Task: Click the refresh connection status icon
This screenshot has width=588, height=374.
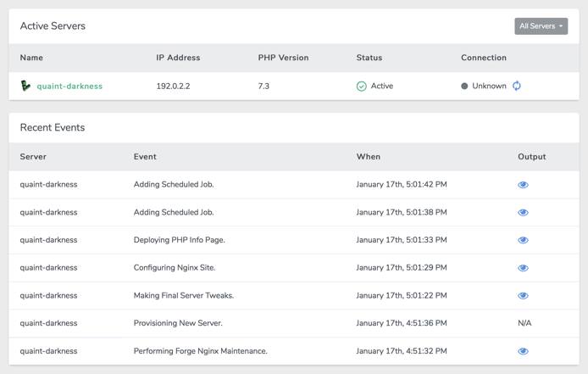Action: click(x=517, y=86)
